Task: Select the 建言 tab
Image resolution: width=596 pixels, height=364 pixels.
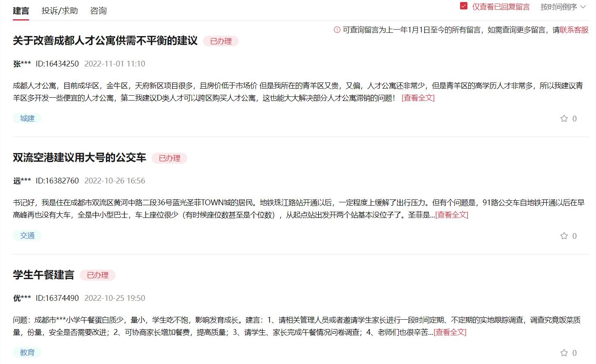Action: [x=21, y=11]
